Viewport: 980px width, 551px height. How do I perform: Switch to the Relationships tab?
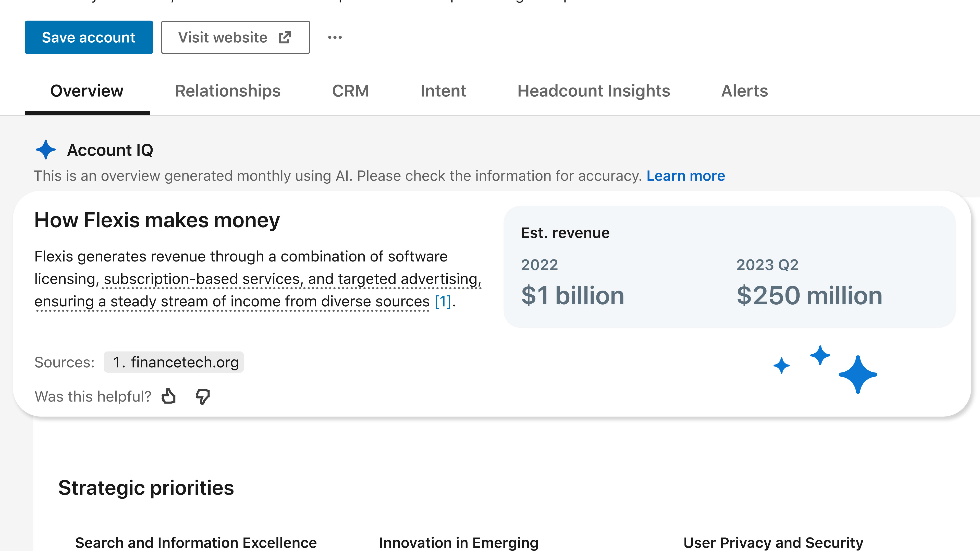click(227, 91)
